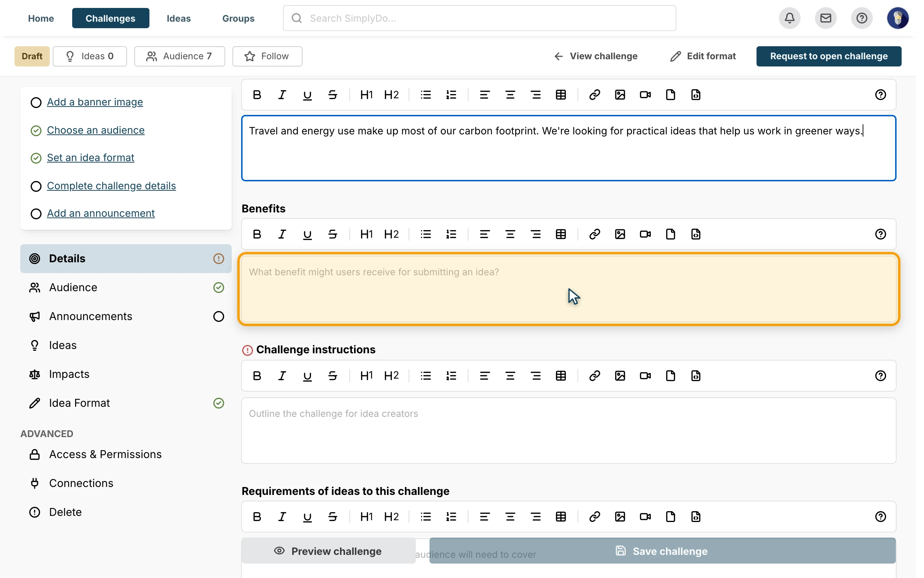Click Edit format
This screenshot has width=924, height=578.
tap(703, 56)
